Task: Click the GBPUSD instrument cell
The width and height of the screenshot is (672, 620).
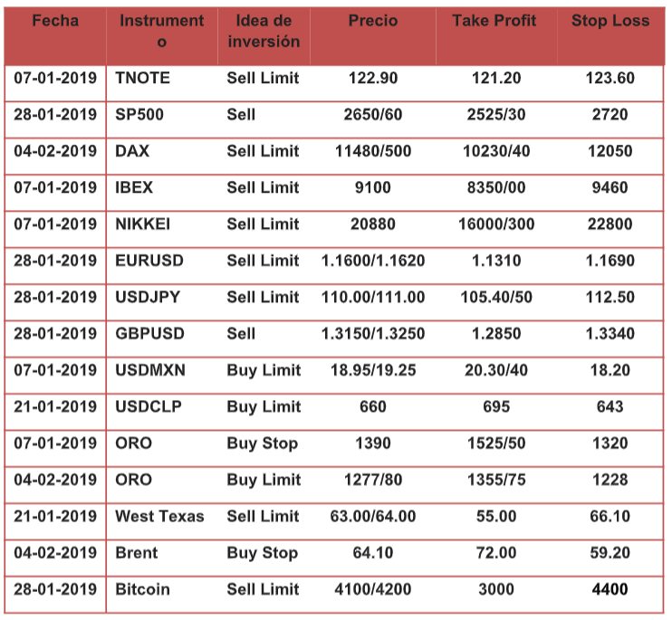Action: [x=149, y=334]
